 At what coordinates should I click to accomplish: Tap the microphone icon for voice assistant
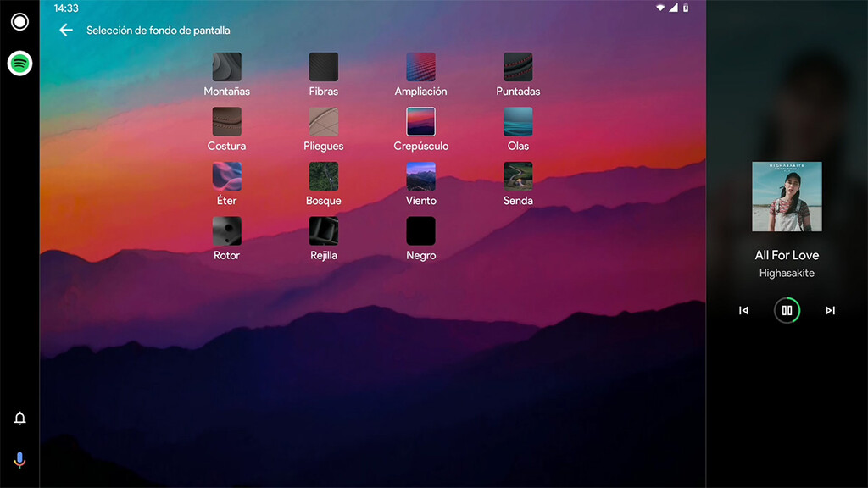pos(19,460)
